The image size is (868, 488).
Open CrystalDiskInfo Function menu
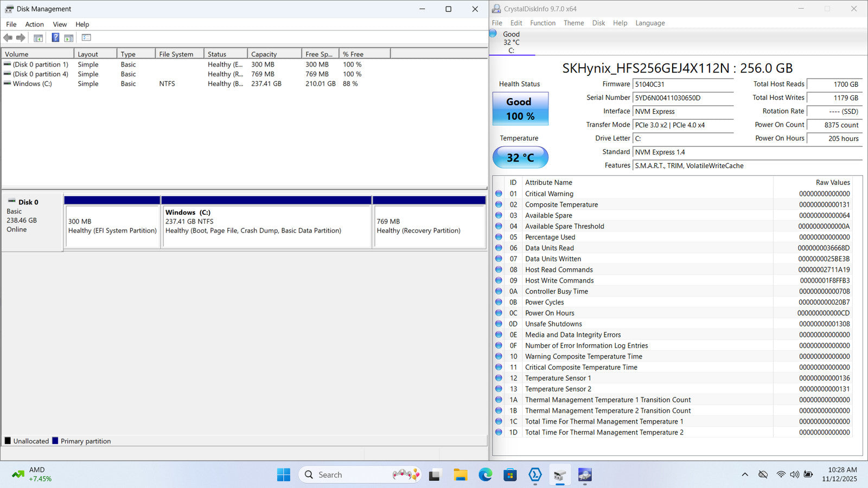tap(542, 23)
